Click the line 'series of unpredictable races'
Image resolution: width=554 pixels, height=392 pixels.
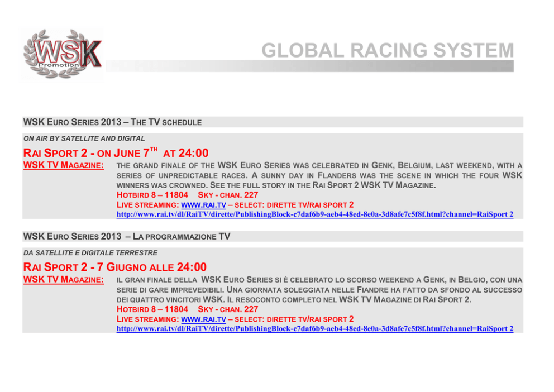tap(319, 175)
